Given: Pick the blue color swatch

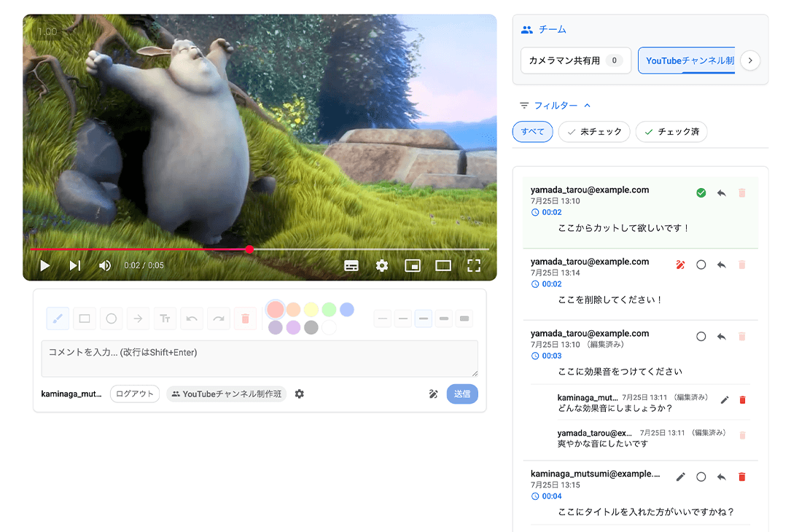Looking at the screenshot, I should pyautogui.click(x=346, y=309).
